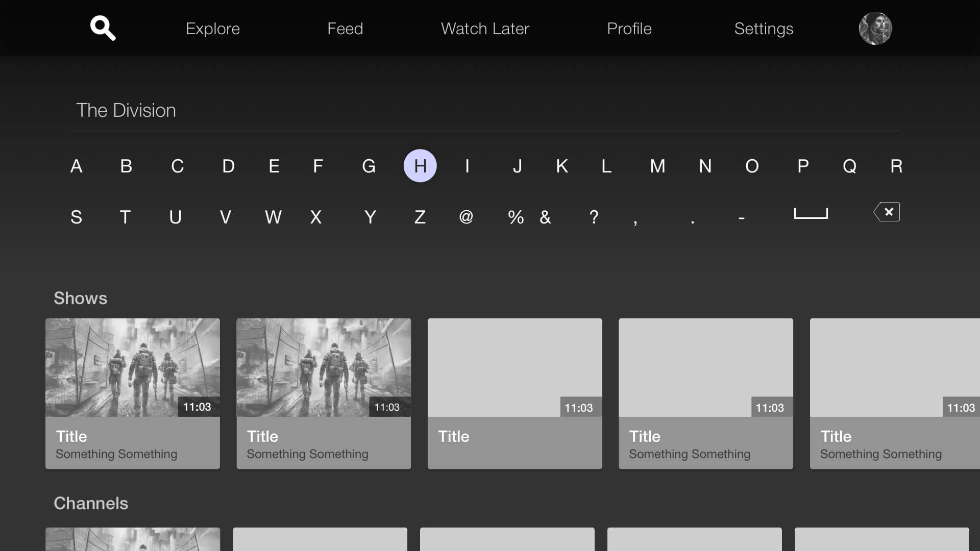Focus the search field containing The Division
Image resolution: width=980 pixels, height=551 pixels.
[x=485, y=111]
